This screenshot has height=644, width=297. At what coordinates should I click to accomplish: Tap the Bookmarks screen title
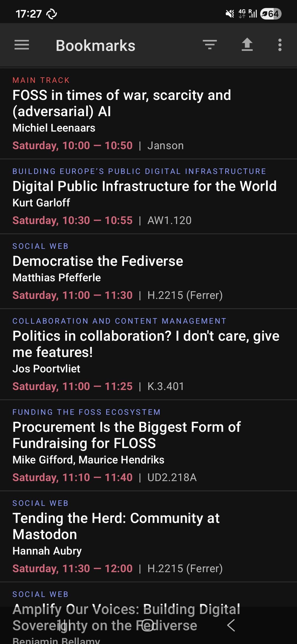95,45
